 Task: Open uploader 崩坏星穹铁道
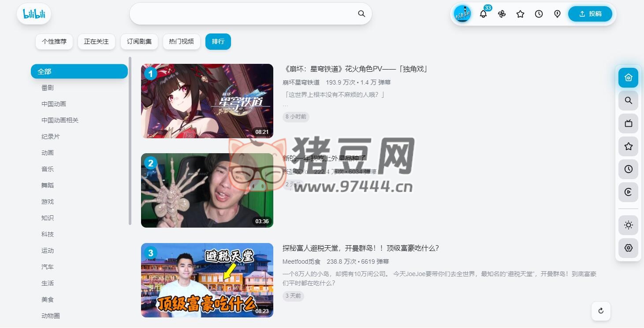pyautogui.click(x=301, y=82)
